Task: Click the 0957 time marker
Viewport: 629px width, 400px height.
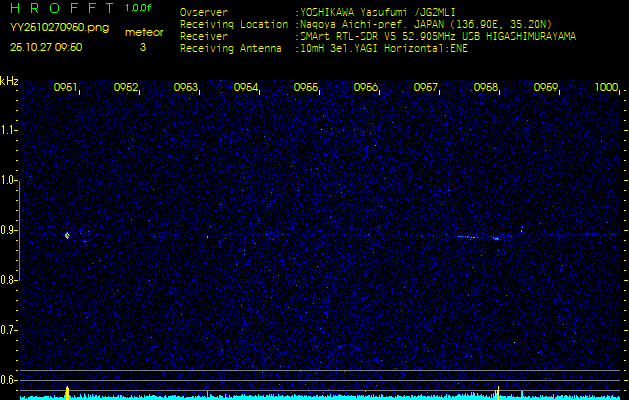Action: click(x=425, y=87)
